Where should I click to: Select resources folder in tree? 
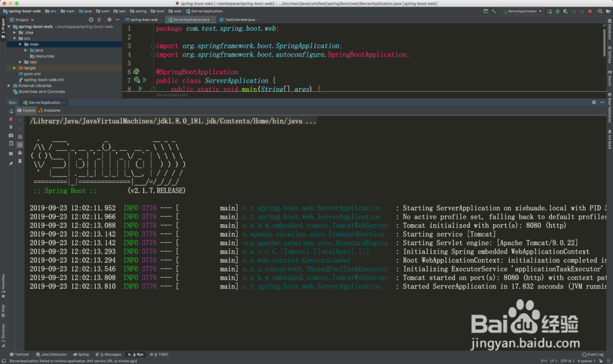(x=42, y=56)
